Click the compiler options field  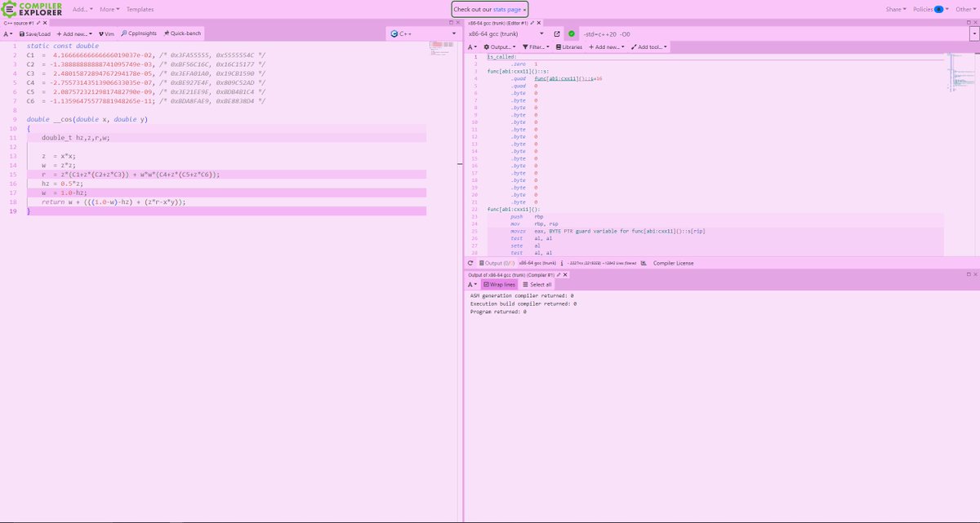coord(773,33)
